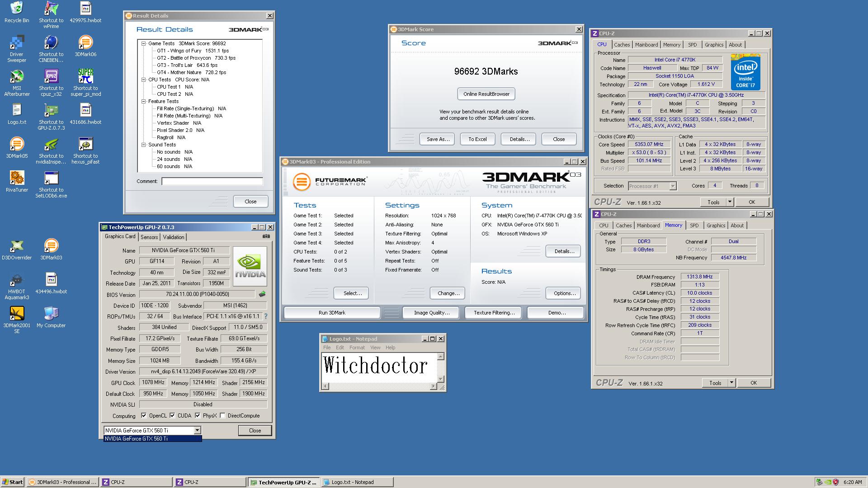Click the Comment input field
This screenshot has width=868, height=488.
212,181
